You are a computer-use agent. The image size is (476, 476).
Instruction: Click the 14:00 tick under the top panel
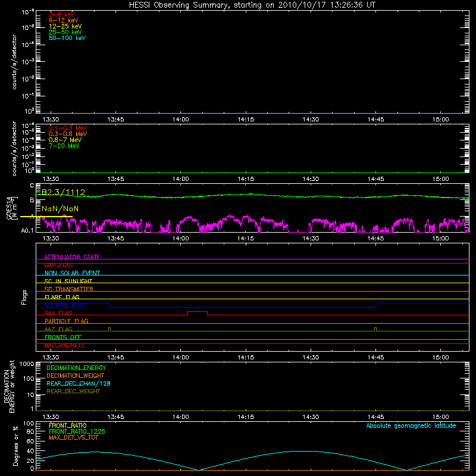(x=181, y=120)
